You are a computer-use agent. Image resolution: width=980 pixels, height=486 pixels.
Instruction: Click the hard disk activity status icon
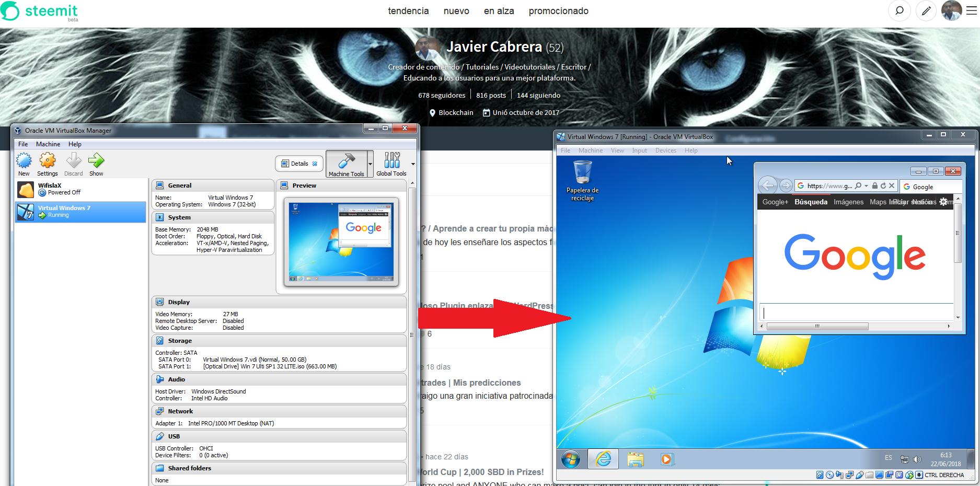pyautogui.click(x=820, y=475)
